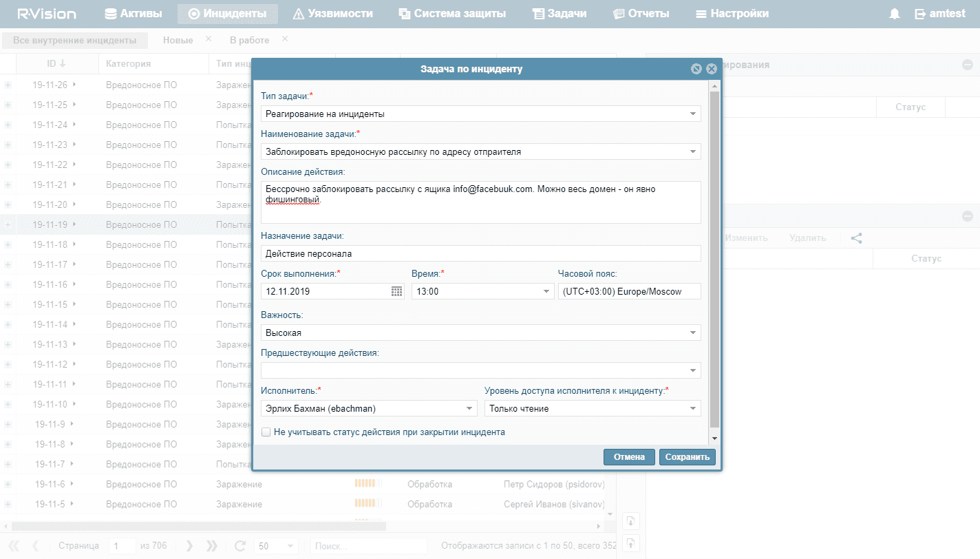Click the small arrow next to ID 19-11-26
980x559 pixels.
click(x=74, y=85)
